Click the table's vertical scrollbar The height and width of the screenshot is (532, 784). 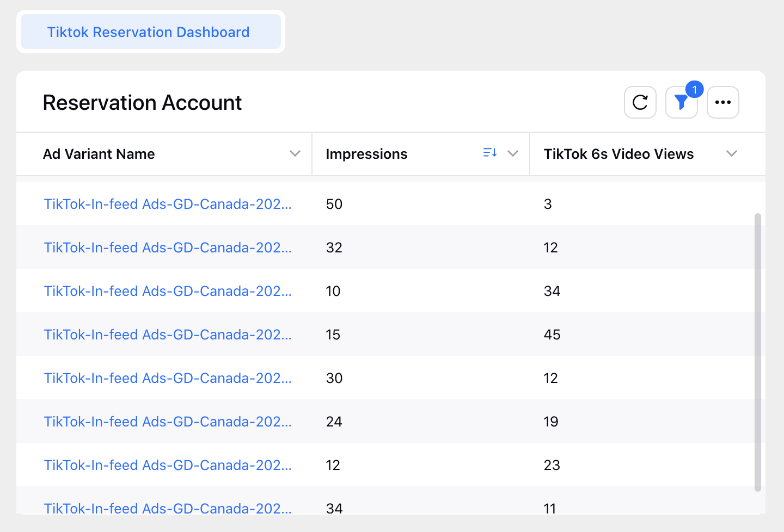757,352
